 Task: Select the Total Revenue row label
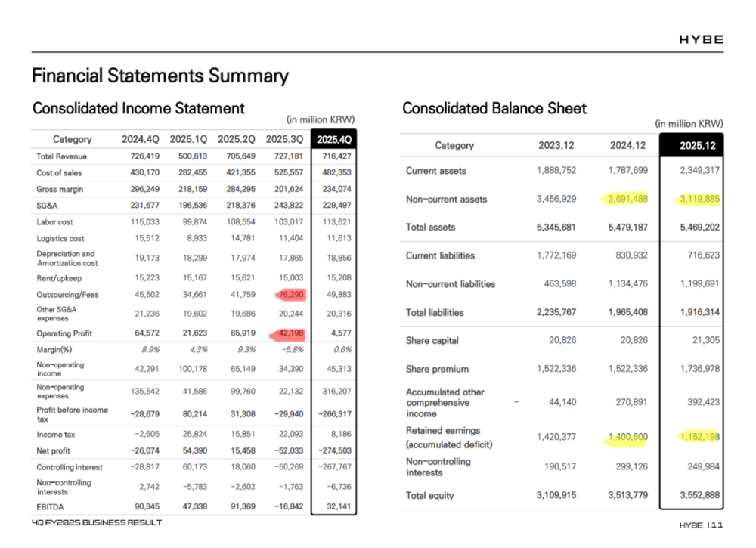tap(61, 156)
